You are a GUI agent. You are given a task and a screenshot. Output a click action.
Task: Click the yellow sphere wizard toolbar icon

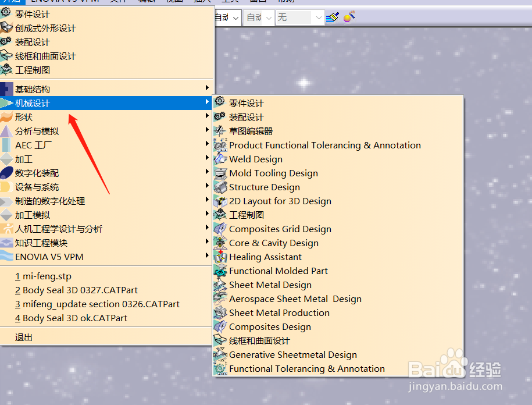349,17
